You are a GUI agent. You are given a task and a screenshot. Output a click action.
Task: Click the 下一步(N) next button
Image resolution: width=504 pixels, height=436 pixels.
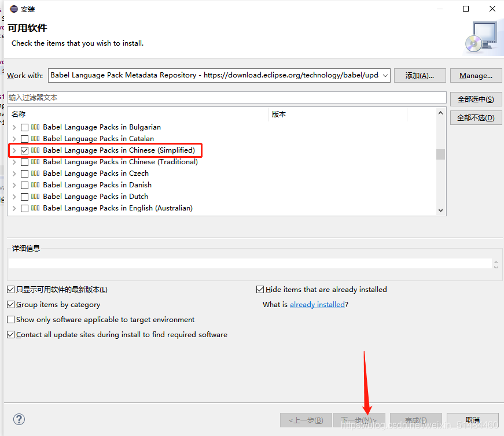[x=359, y=420]
